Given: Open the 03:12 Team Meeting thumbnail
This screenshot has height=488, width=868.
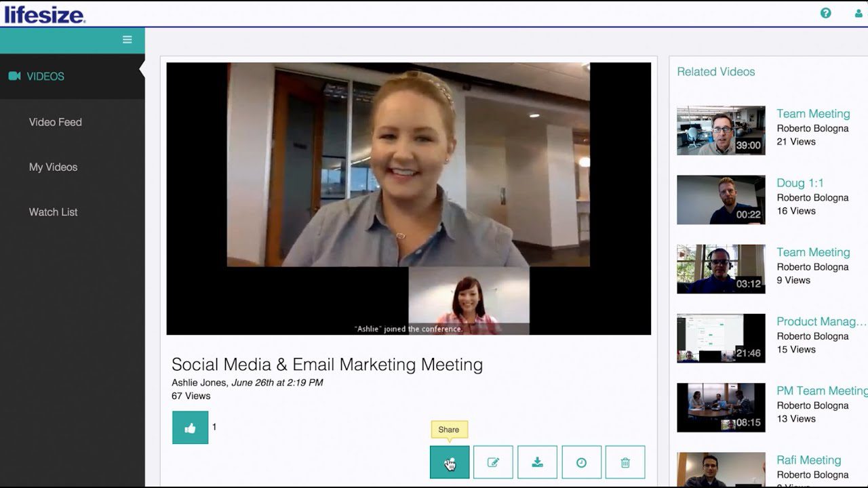Looking at the screenshot, I should tap(721, 269).
